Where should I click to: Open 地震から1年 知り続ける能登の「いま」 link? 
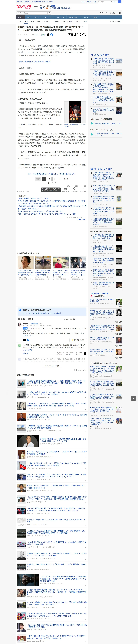pyautogui.click(x=108, y=124)
